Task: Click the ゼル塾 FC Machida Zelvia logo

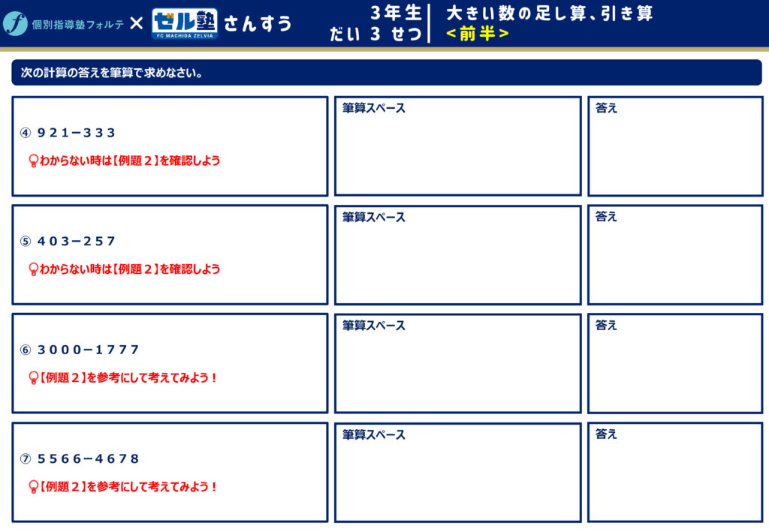Action: pyautogui.click(x=184, y=23)
